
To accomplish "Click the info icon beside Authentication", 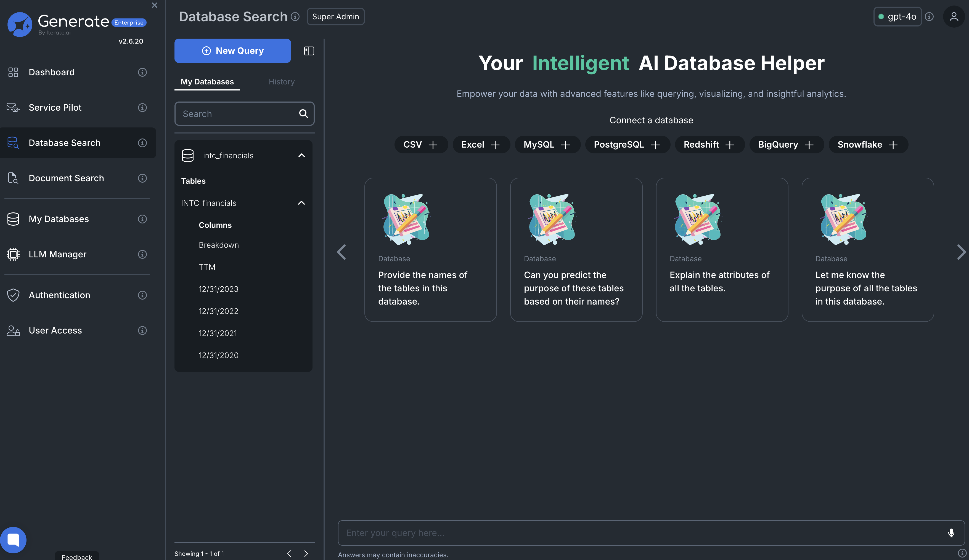I will (x=142, y=295).
